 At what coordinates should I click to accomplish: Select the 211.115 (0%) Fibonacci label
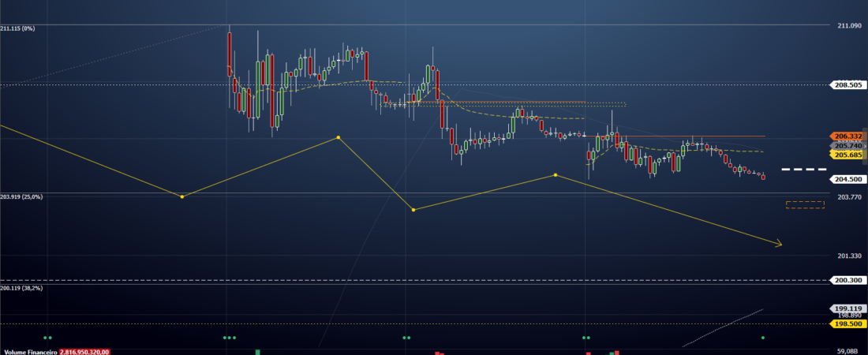tap(17, 28)
